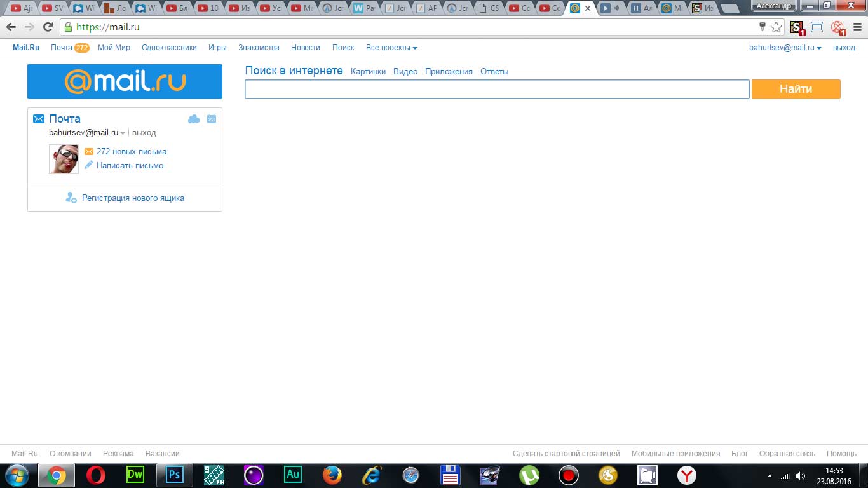Click Сделать стартовой страницей footer link
The image size is (868, 488).
click(566, 454)
